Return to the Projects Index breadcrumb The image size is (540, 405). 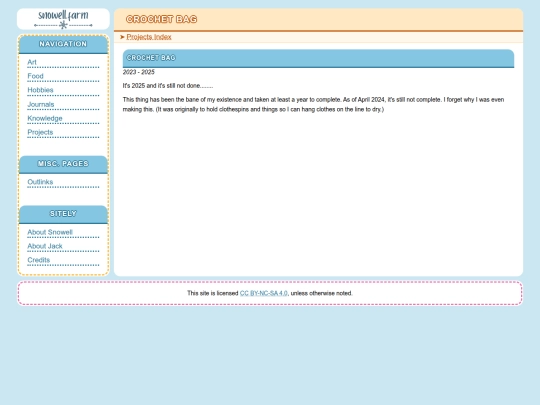coord(149,37)
